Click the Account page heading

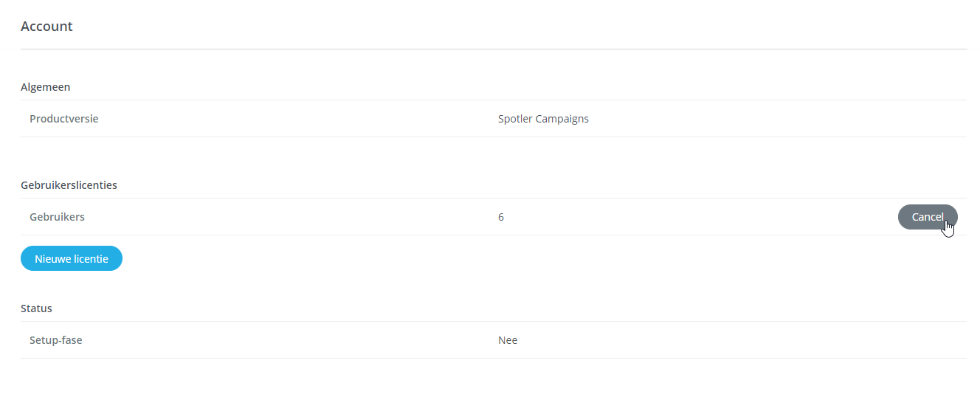(x=46, y=27)
